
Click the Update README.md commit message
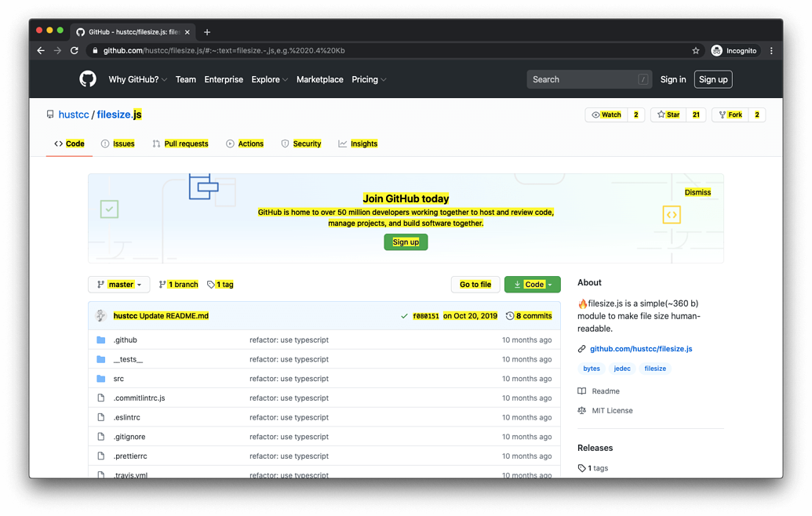click(174, 316)
